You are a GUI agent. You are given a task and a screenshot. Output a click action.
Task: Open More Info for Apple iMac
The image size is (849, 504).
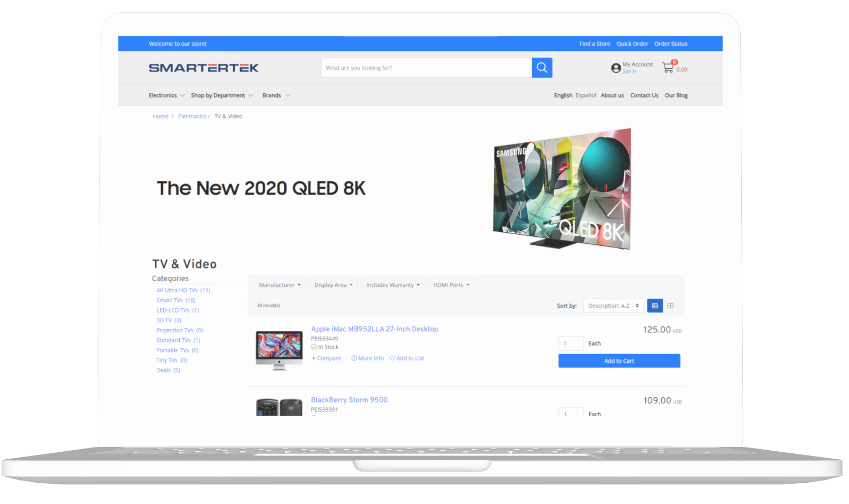pyautogui.click(x=367, y=358)
